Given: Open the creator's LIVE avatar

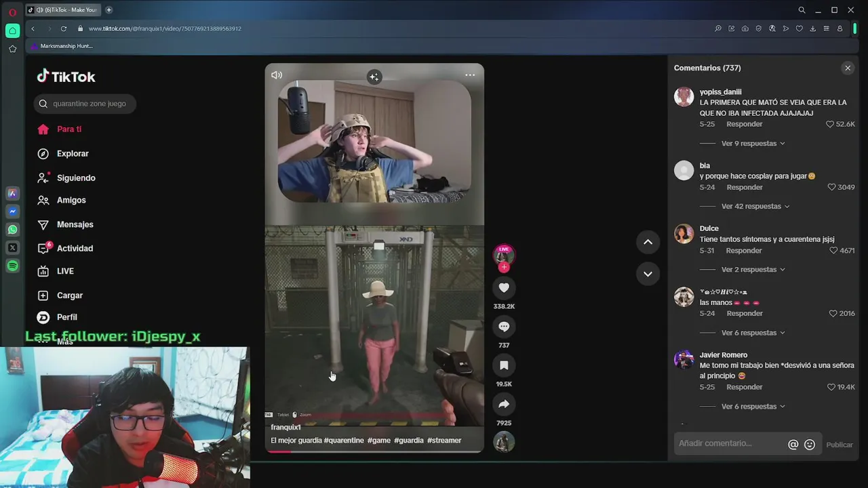Looking at the screenshot, I should click(x=504, y=256).
